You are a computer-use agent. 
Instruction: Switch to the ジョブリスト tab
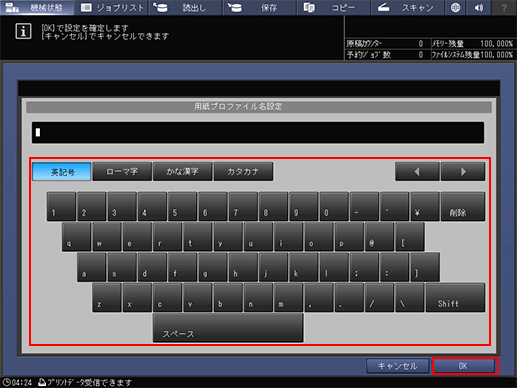[111, 7]
